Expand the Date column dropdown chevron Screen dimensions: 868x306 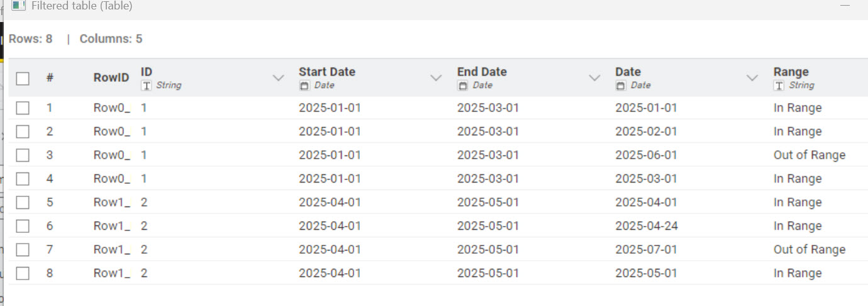click(752, 78)
